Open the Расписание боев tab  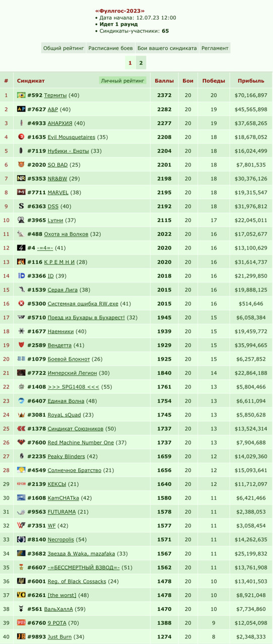(x=110, y=48)
